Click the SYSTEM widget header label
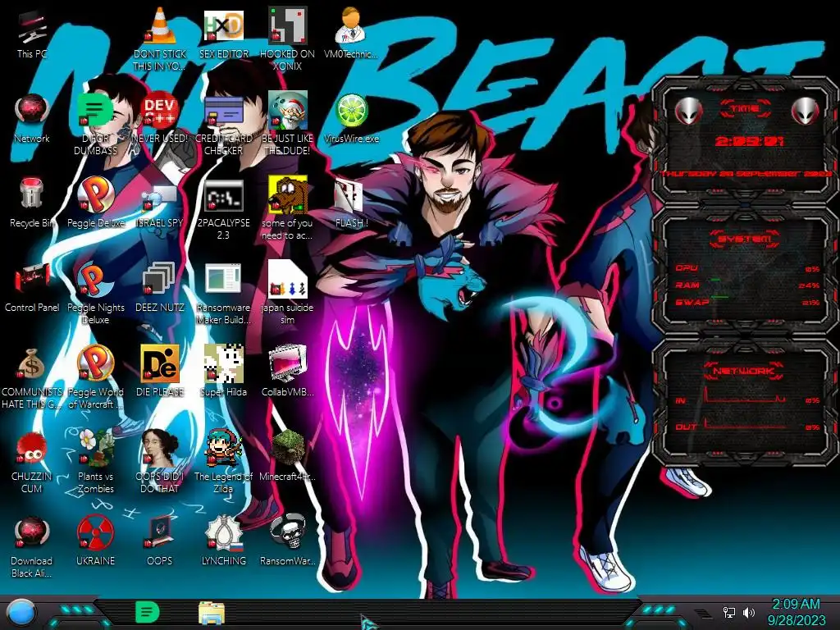This screenshot has height=630, width=840. click(x=745, y=239)
